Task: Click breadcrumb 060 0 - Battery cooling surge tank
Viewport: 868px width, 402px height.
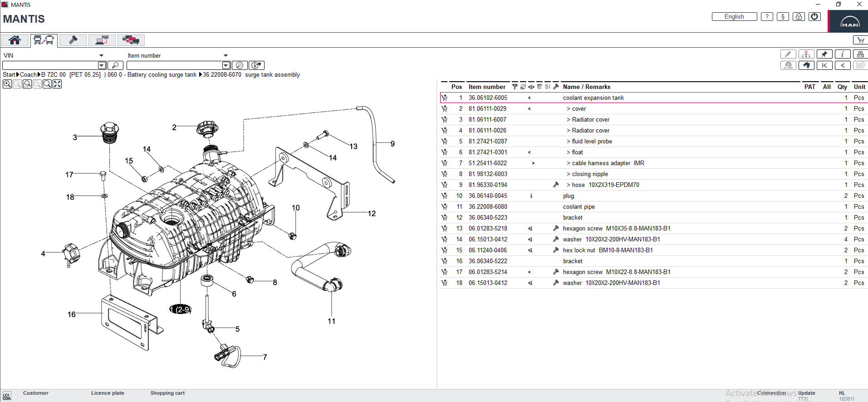Action: click(x=152, y=74)
